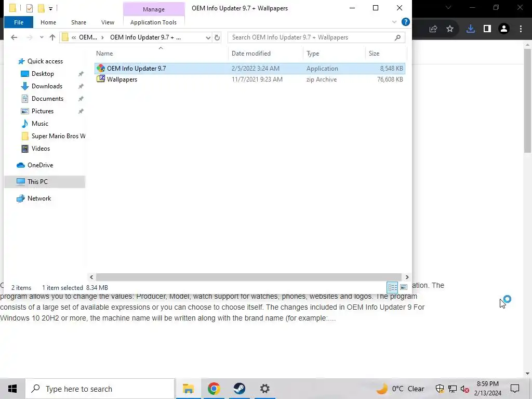The image size is (532, 399).
Task: Click the Wallpapers file name
Action: coord(122,79)
